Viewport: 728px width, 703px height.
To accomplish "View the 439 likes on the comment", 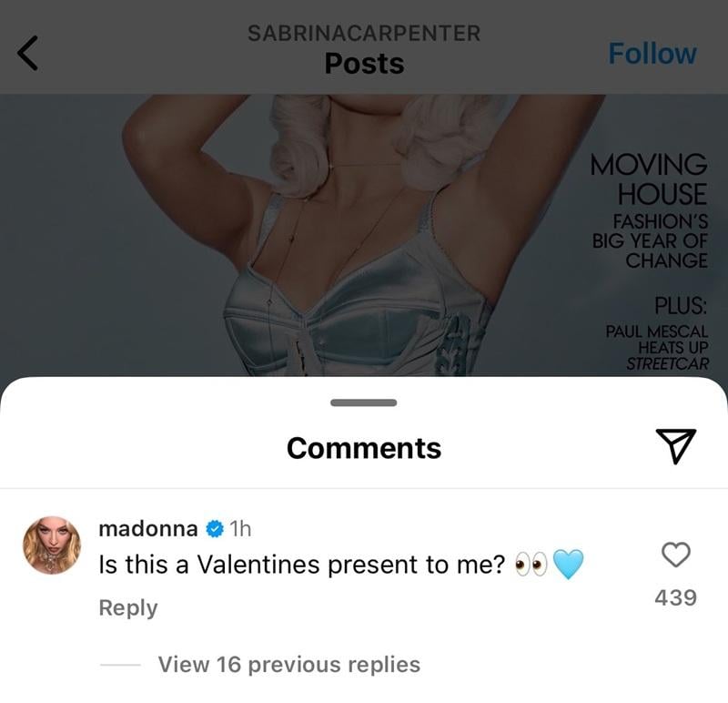I will coord(675,597).
